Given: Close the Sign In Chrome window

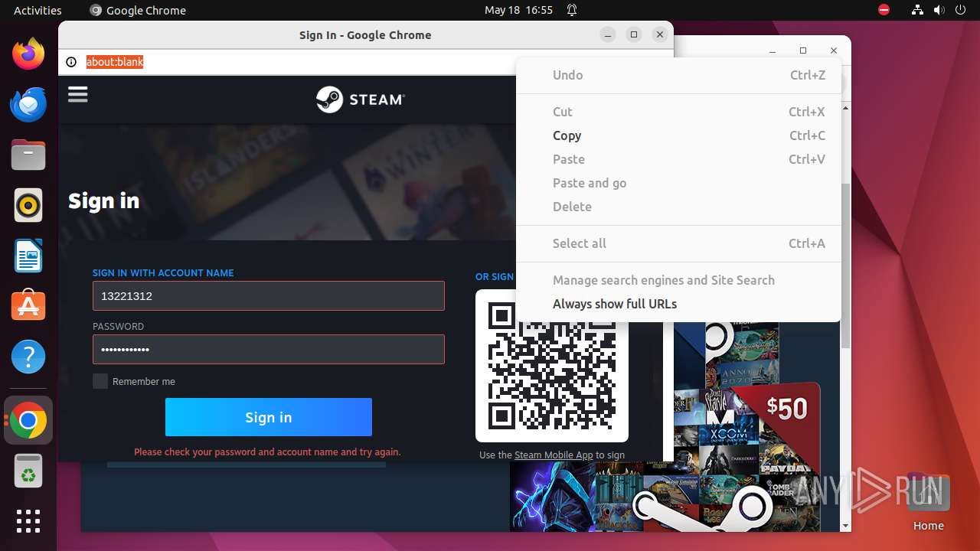Looking at the screenshot, I should 660,34.
